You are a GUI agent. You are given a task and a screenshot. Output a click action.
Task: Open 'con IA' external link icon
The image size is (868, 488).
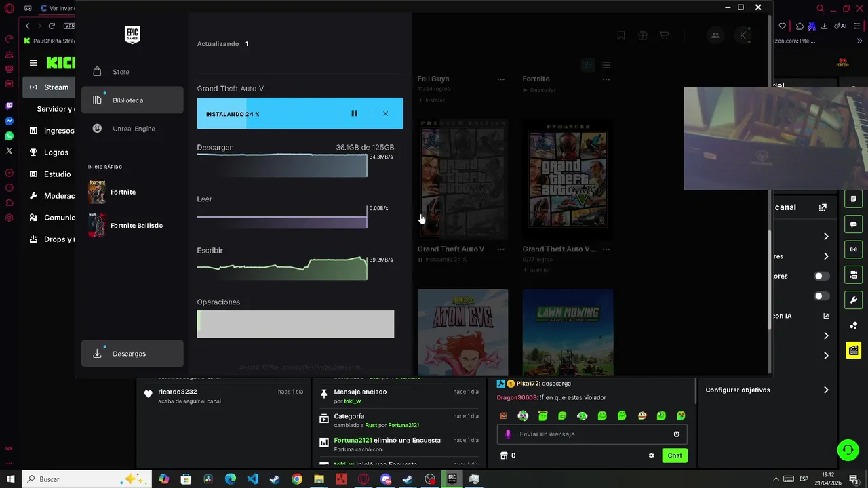tap(826, 316)
